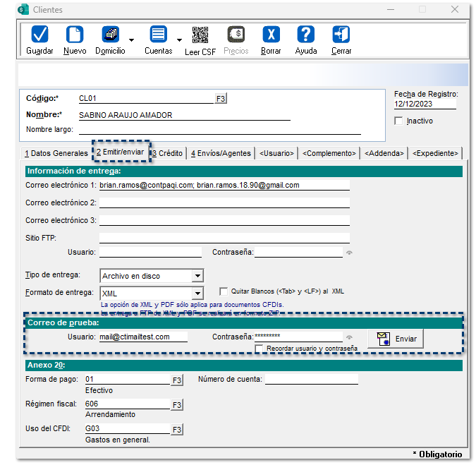This screenshot has height=465, width=476.
Task: Expand the Domicilio toolbar dropdown arrow
Action: click(132, 40)
